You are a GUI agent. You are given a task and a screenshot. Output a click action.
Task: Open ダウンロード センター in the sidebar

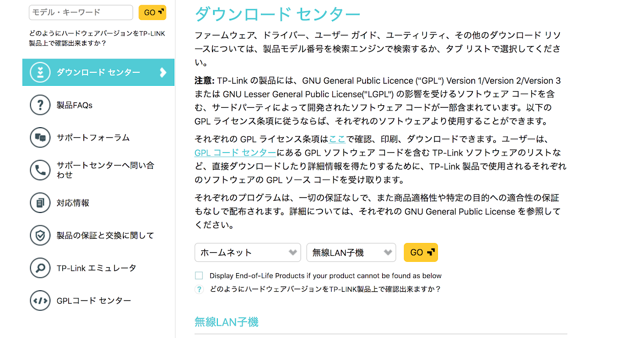coord(98,72)
